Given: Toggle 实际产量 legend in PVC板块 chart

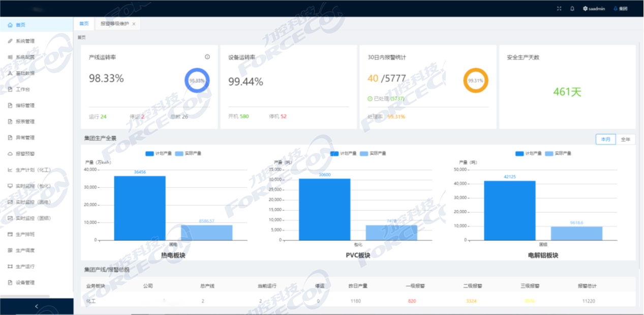Looking at the screenshot, I should click(x=373, y=153).
